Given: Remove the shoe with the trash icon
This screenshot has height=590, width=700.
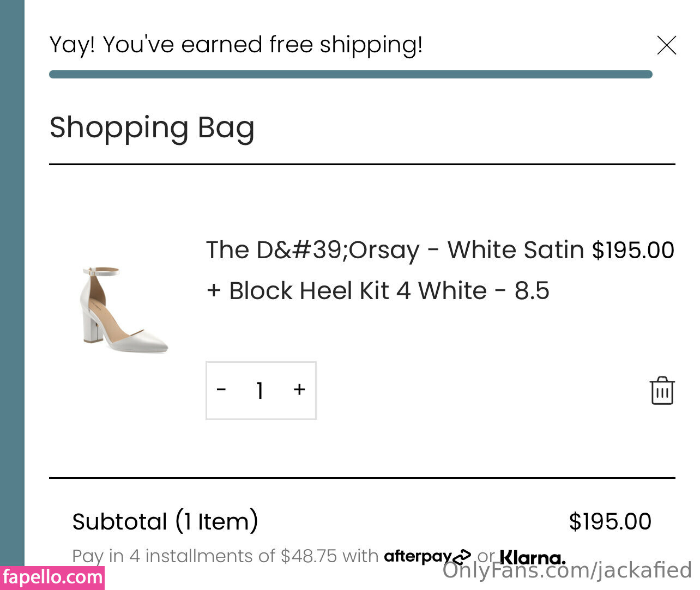Looking at the screenshot, I should tap(662, 391).
